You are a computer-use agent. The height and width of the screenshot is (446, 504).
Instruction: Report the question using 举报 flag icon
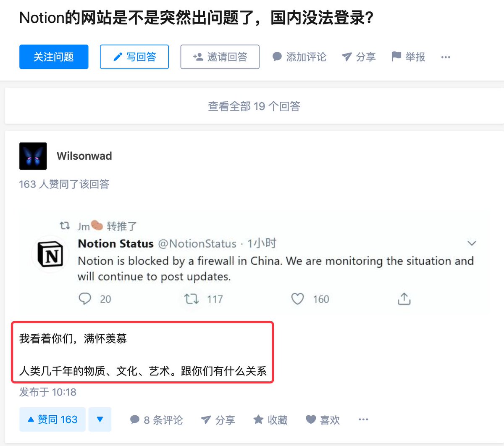396,57
